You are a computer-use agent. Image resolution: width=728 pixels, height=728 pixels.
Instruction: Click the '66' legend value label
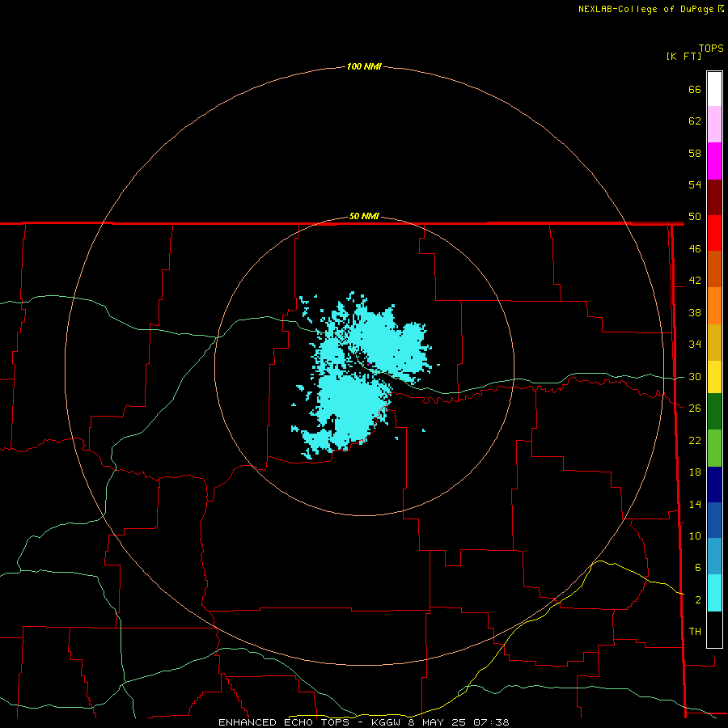(695, 89)
